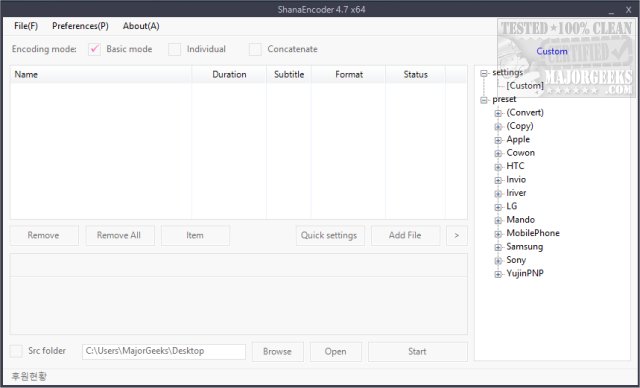Toggle the Src folder checkbox

16,351
